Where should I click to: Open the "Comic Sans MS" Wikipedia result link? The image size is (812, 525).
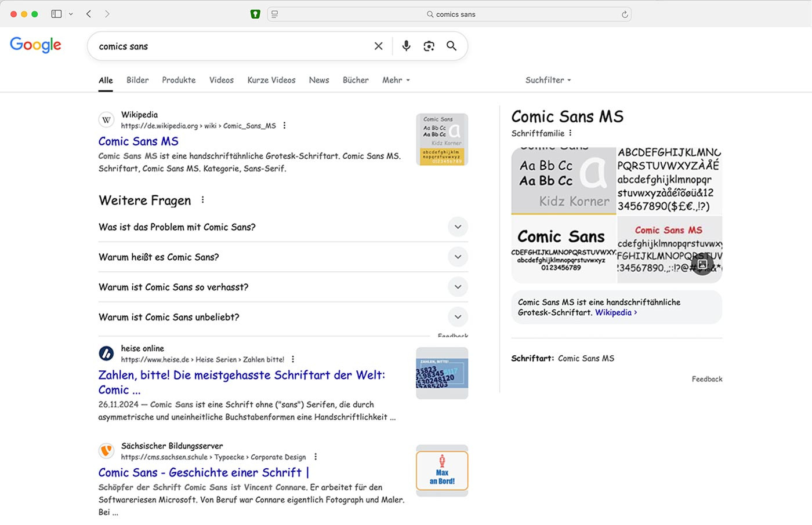139,141
